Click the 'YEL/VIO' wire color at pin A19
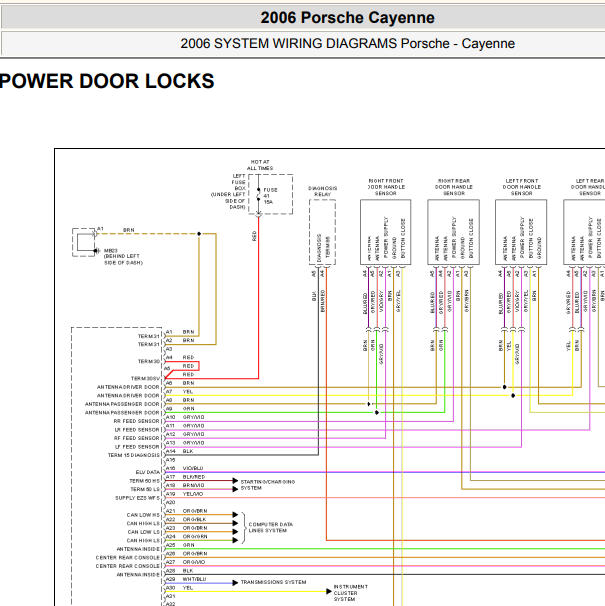 click(x=193, y=494)
